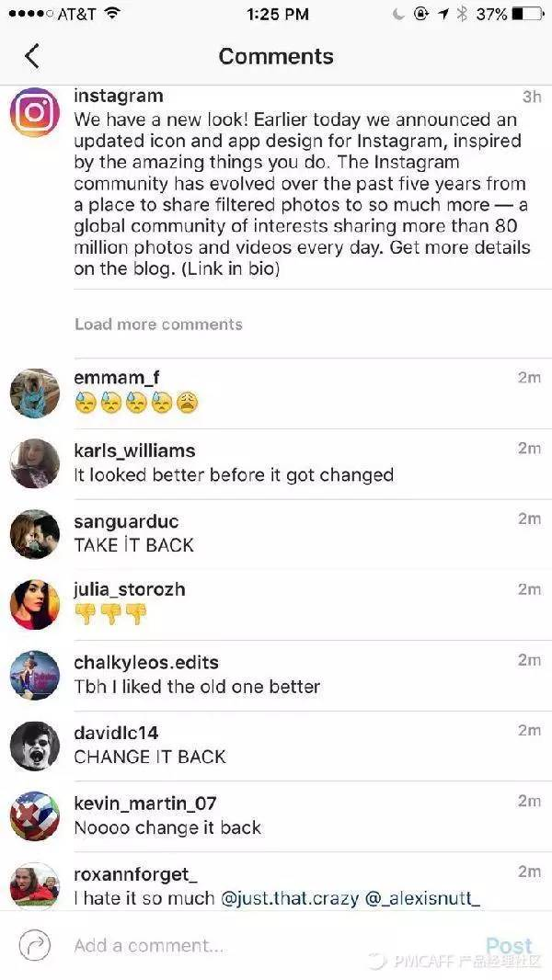The height and width of the screenshot is (980, 552).
Task: Tap the battery indicator in the status bar
Action: (x=527, y=15)
